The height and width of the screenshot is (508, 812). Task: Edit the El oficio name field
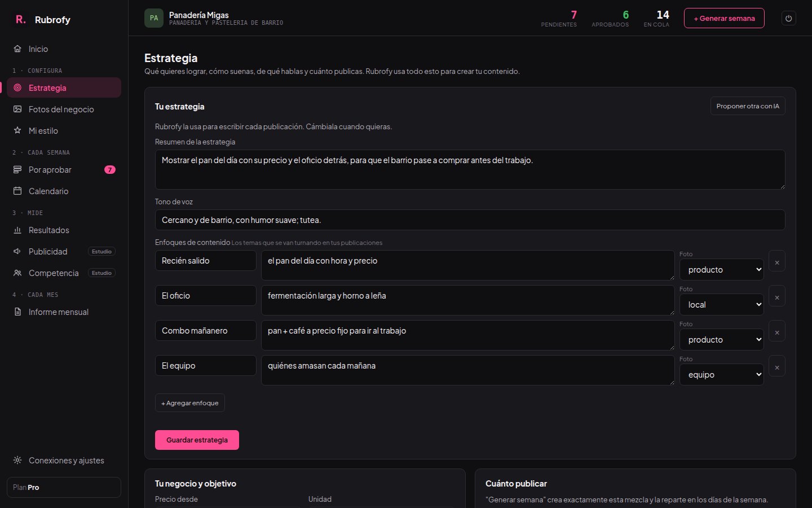(206, 296)
